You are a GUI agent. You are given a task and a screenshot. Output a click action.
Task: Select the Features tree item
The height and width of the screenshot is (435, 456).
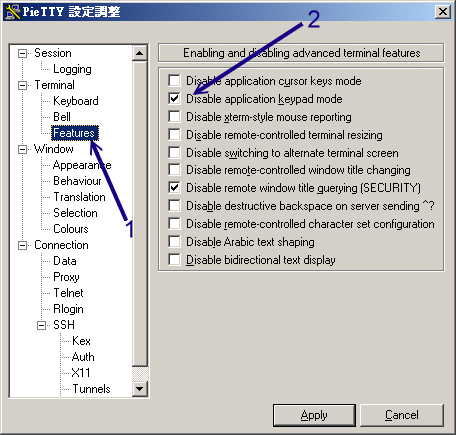tap(75, 133)
